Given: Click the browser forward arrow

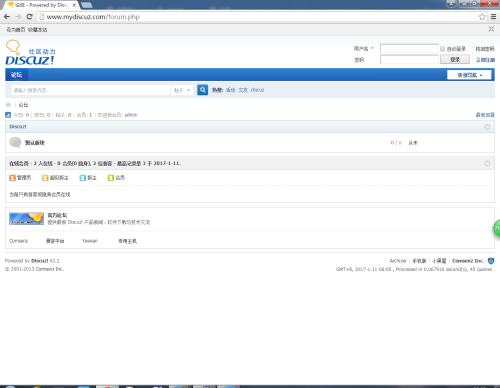Looking at the screenshot, I should tap(18, 17).
